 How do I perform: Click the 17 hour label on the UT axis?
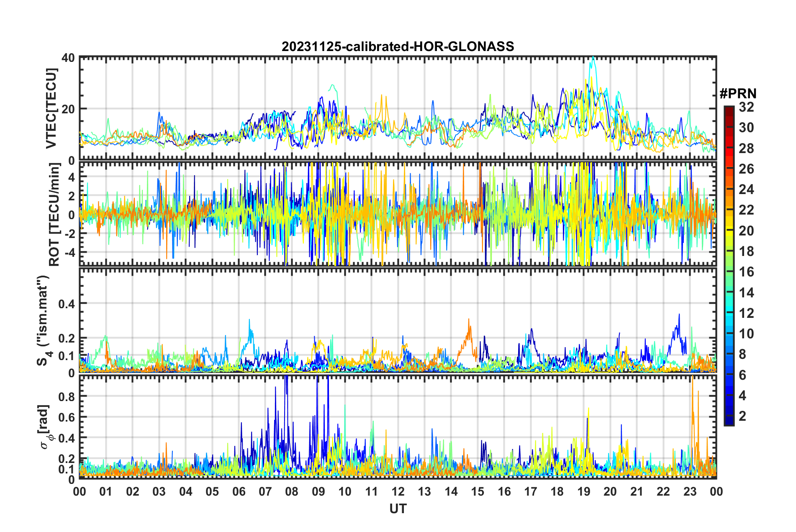(x=531, y=491)
